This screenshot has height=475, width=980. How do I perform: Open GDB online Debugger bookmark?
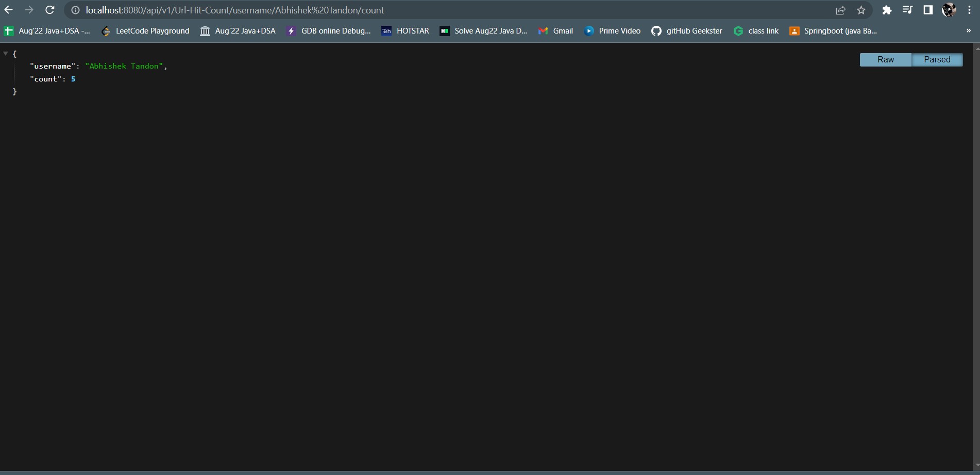(328, 31)
